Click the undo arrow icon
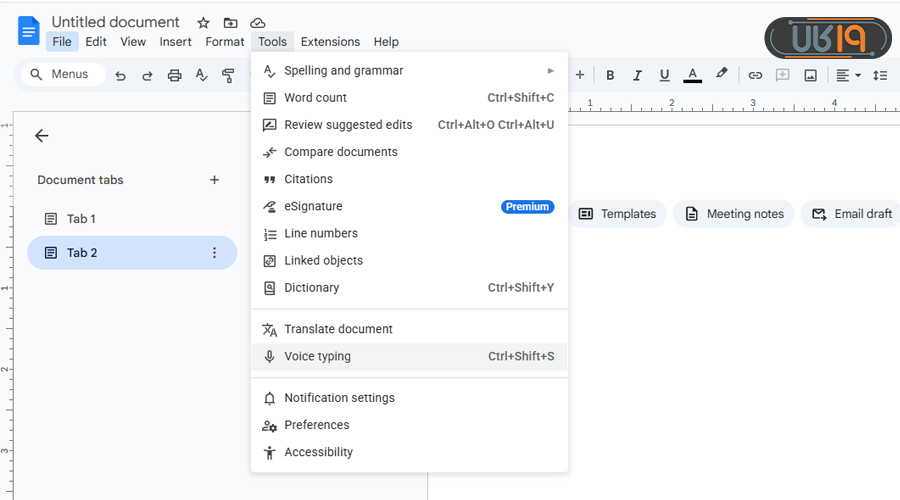Screen dimensions: 900x500 121,75
